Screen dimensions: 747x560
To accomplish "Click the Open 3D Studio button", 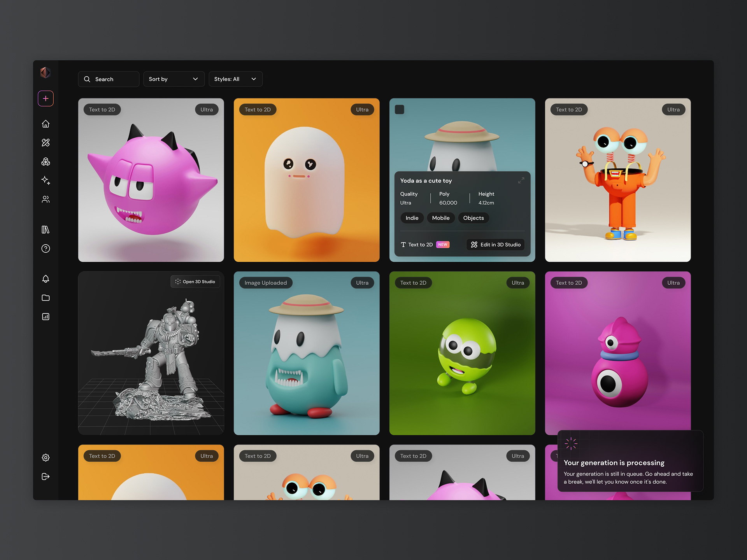I will pyautogui.click(x=195, y=282).
